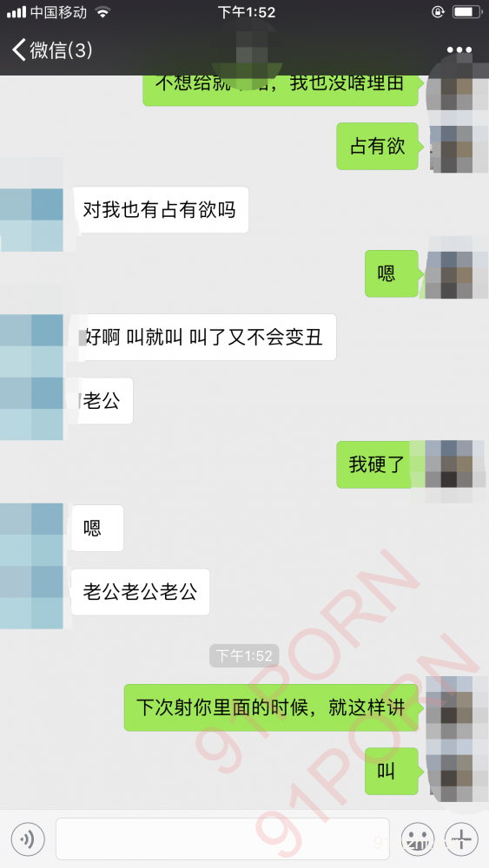Tap the rotation lock status icon

(x=438, y=11)
